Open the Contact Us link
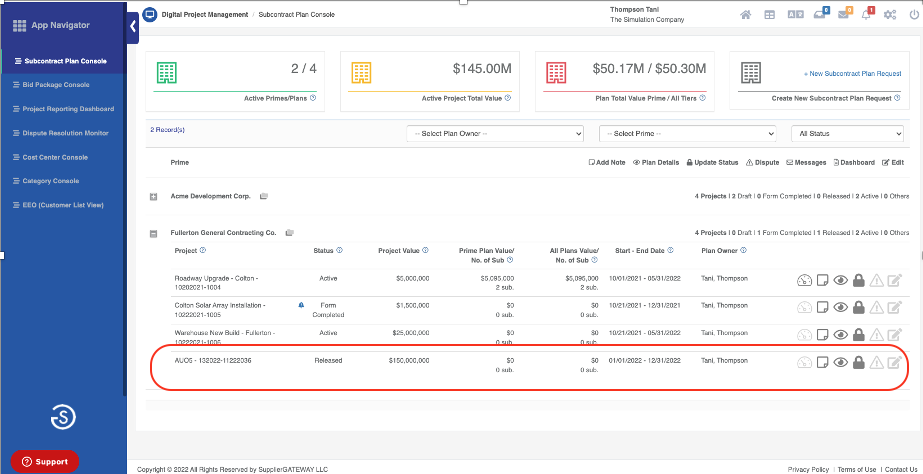 coord(901,469)
